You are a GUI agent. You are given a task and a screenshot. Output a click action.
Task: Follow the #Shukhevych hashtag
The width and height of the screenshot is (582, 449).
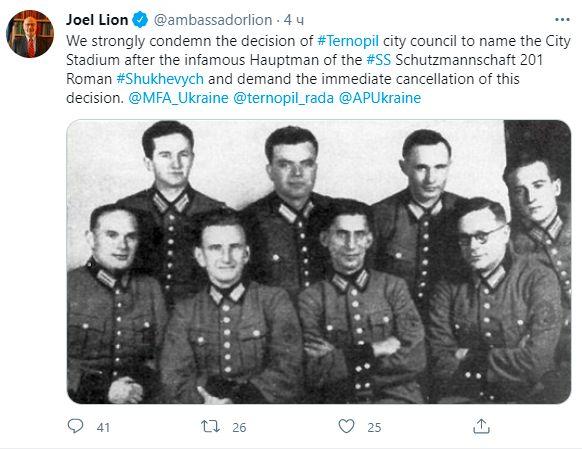click(x=160, y=79)
